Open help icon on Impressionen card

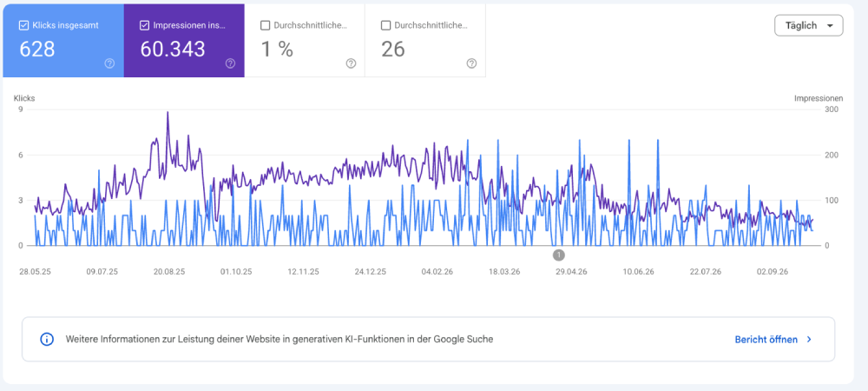[x=230, y=63]
